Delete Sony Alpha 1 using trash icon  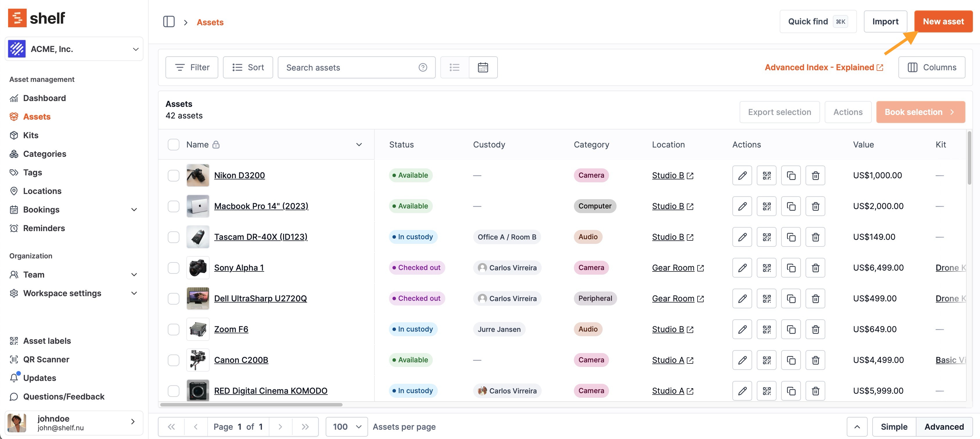pos(815,268)
